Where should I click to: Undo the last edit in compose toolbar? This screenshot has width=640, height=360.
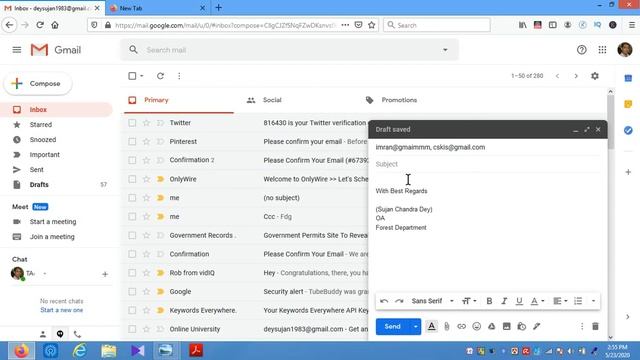point(384,301)
